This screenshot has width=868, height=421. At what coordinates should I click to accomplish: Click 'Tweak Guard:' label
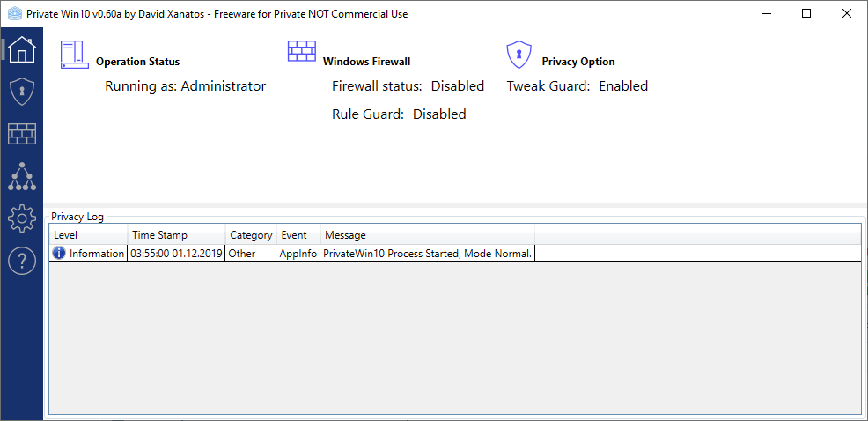click(x=548, y=85)
